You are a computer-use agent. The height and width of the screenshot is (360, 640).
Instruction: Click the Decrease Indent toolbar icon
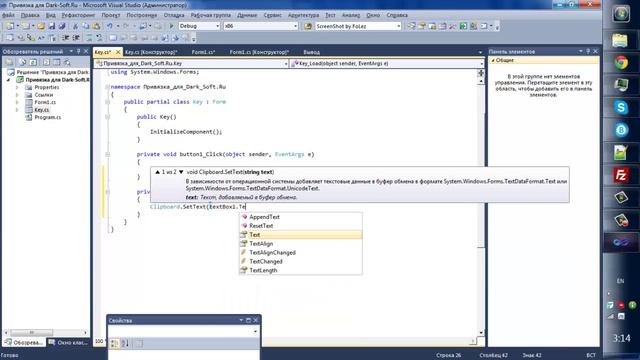point(66,38)
